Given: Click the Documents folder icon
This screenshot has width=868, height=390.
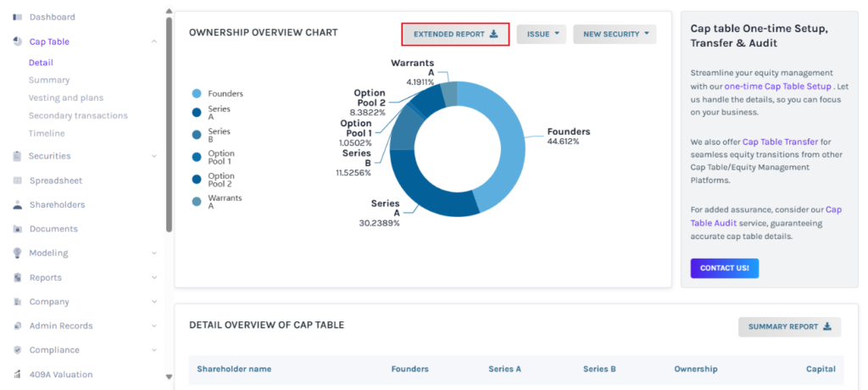Looking at the screenshot, I should tap(18, 229).
